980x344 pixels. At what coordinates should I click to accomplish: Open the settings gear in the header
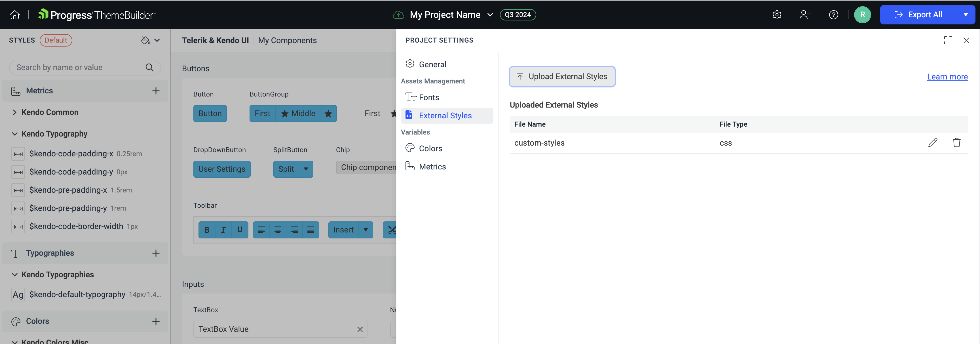[x=776, y=14]
